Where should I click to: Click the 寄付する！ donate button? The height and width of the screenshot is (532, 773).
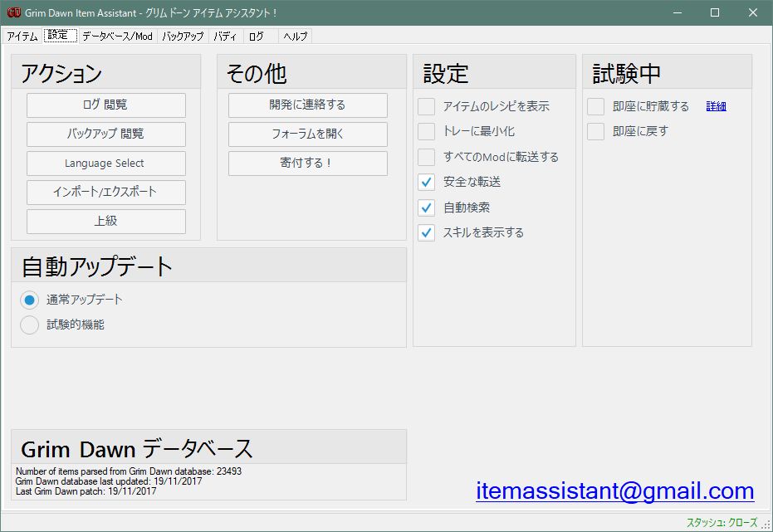pos(307,163)
